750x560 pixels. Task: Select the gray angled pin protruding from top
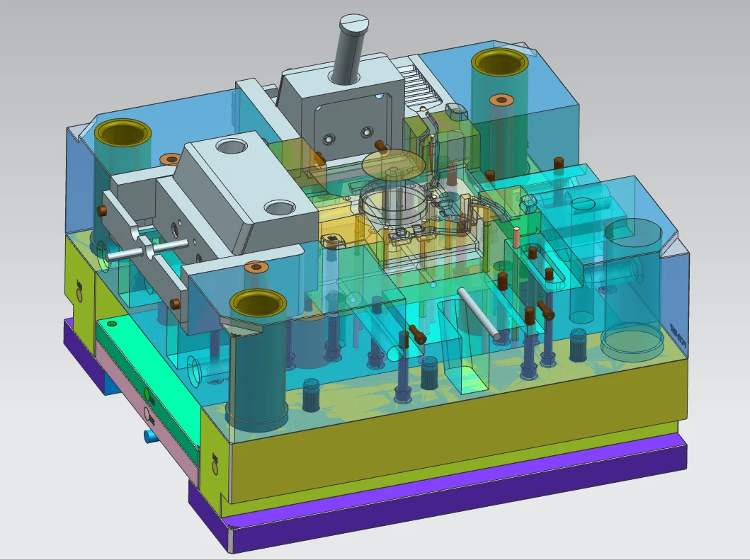(351, 48)
